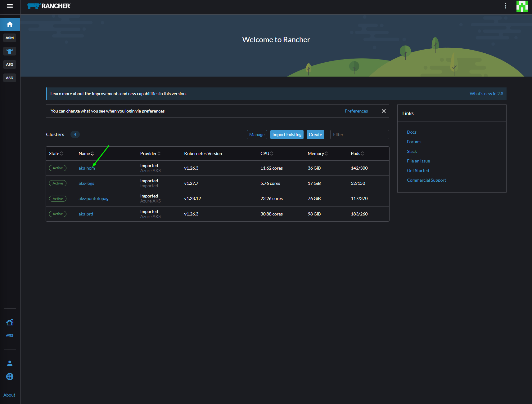Open the ASD cluster shortcut

pyautogui.click(x=10, y=78)
